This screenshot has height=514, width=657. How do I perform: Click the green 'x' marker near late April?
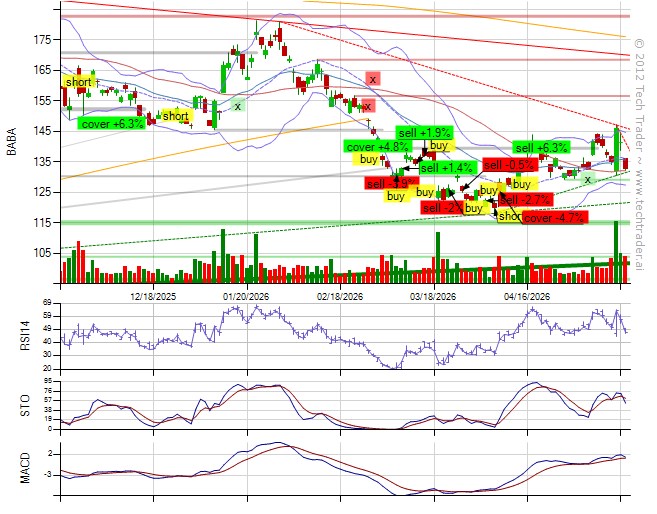588,179
